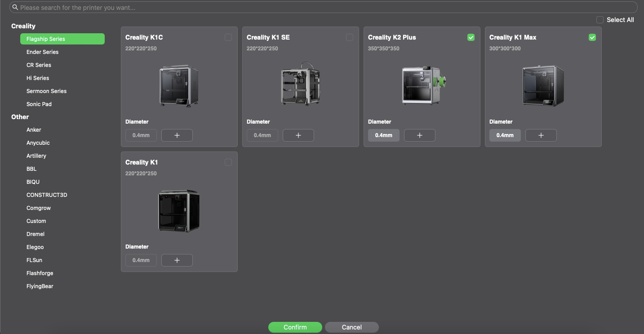Enable the Select All checkbox

click(600, 20)
